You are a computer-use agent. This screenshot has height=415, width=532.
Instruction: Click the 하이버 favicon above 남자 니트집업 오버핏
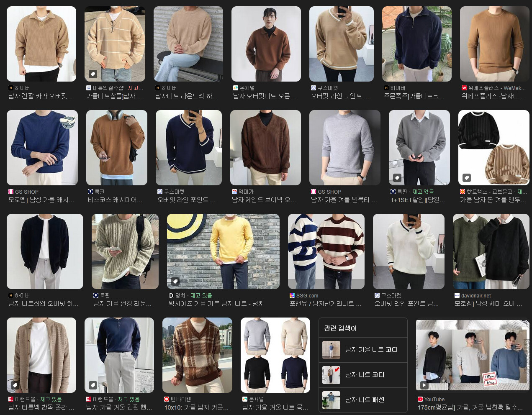pyautogui.click(x=11, y=295)
